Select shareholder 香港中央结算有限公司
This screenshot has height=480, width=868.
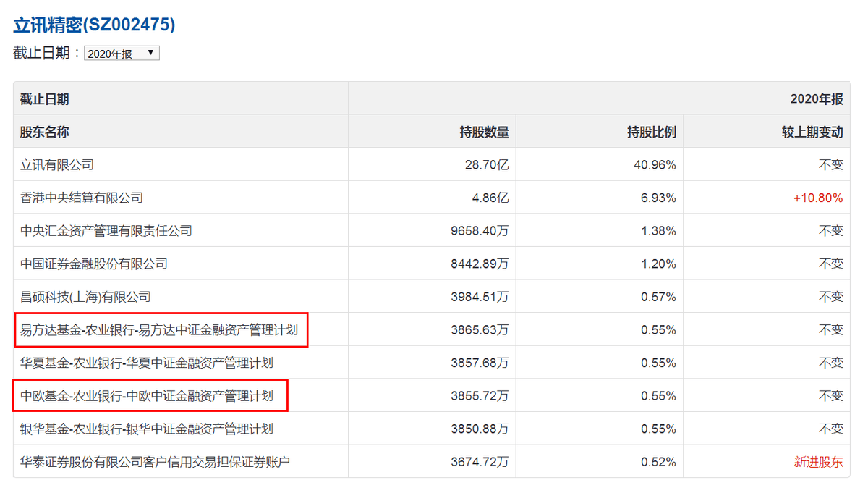82,198
